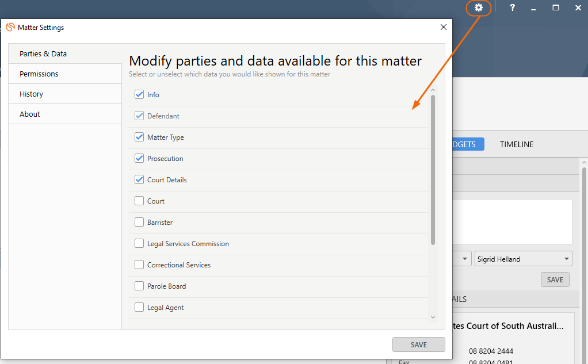Open the History tab

click(65, 94)
